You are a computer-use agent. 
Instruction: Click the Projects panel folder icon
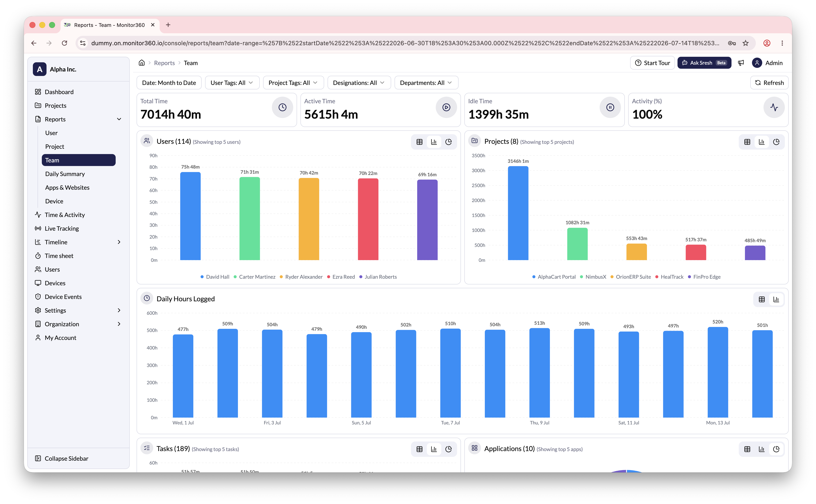point(475,141)
